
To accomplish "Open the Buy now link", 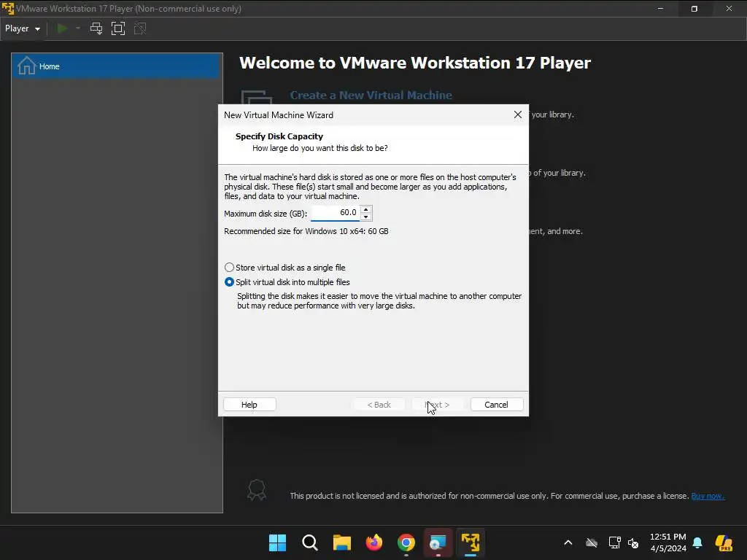I will pos(708,496).
